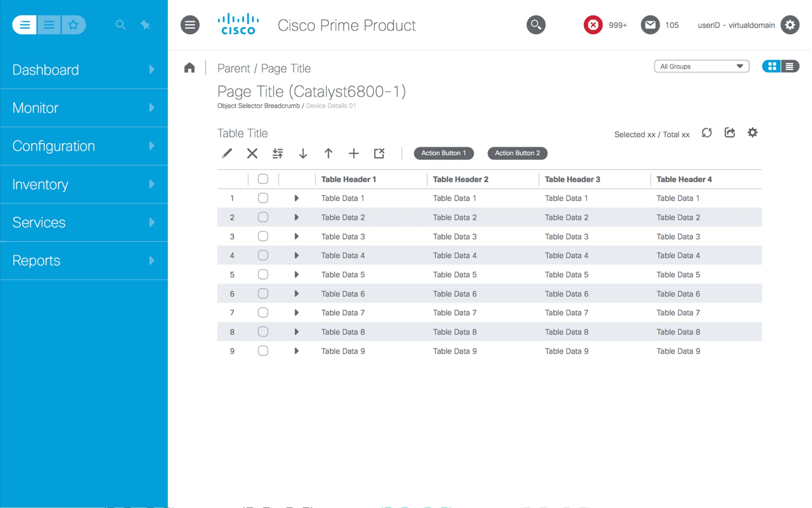Open the Inventory menu
The height and width of the screenshot is (508, 812).
click(84, 184)
